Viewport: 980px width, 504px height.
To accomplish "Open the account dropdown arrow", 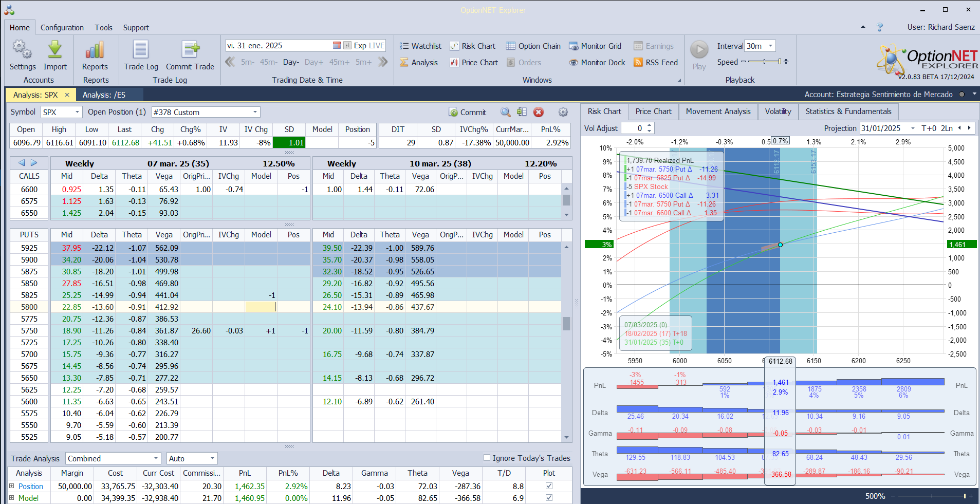I will (974, 95).
